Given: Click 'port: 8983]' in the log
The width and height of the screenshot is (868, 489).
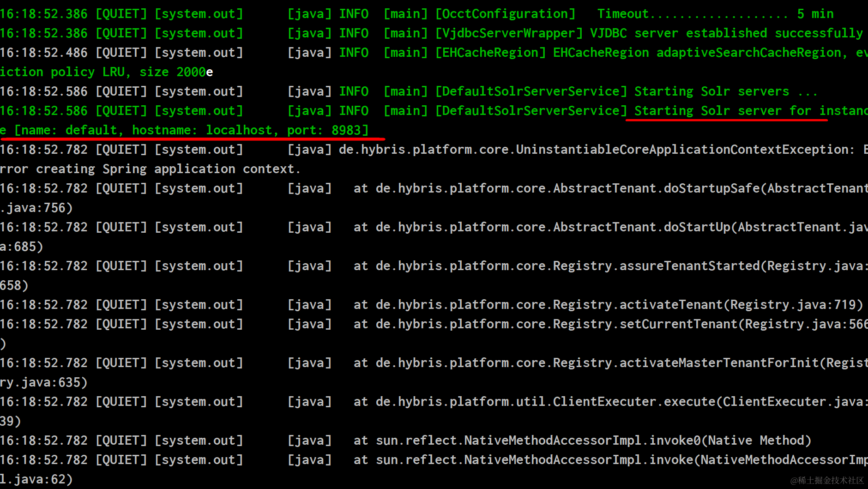Looking at the screenshot, I should [328, 130].
